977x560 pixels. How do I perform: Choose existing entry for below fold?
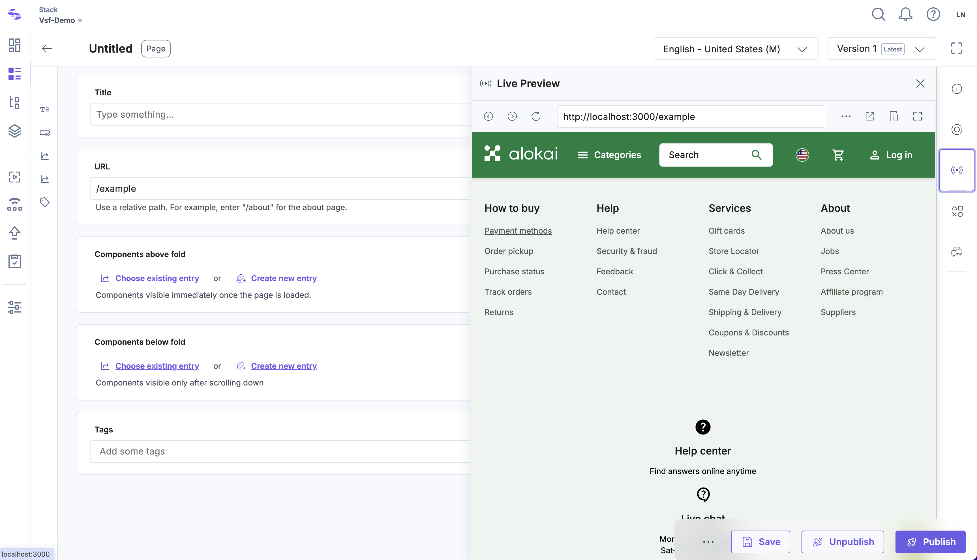click(x=157, y=366)
